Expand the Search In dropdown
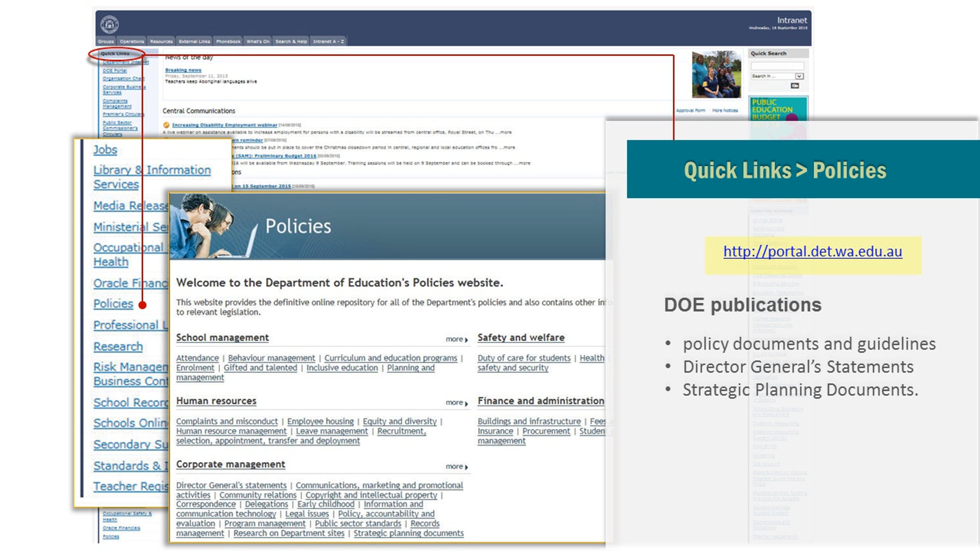This screenshot has width=980, height=551. click(799, 76)
